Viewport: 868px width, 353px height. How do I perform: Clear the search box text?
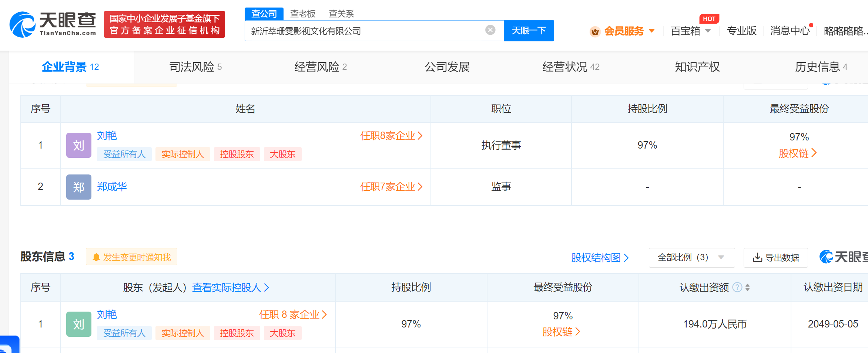coord(490,30)
